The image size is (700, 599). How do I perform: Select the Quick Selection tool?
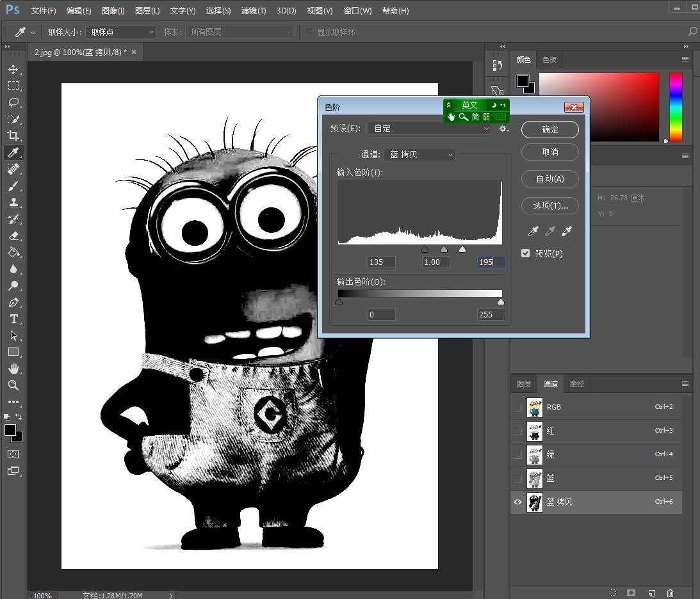[x=13, y=119]
